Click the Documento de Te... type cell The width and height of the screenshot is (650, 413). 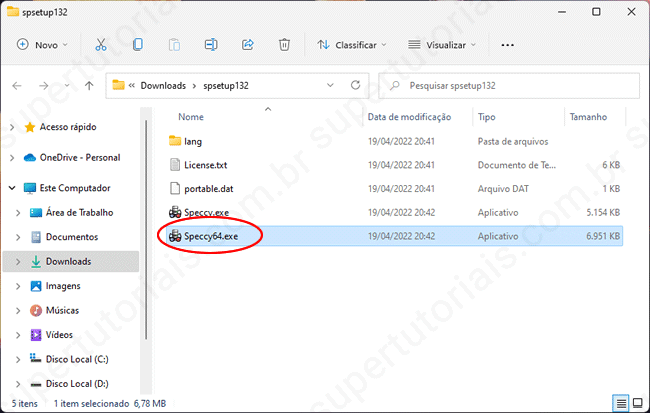tap(517, 165)
